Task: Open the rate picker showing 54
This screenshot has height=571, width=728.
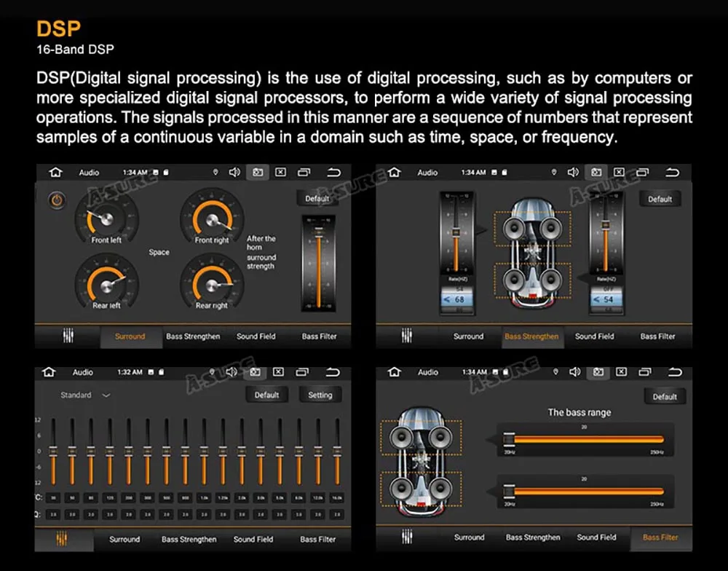Action: [x=606, y=299]
